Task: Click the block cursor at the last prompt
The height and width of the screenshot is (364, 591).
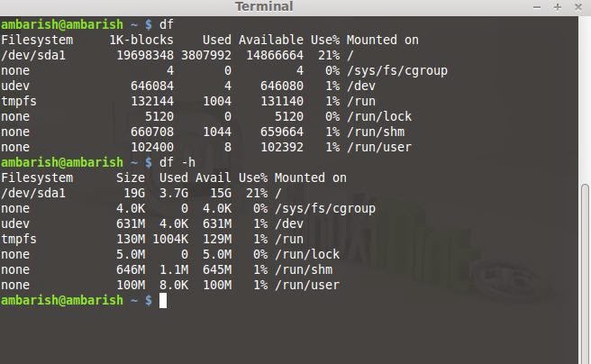Action: click(163, 301)
